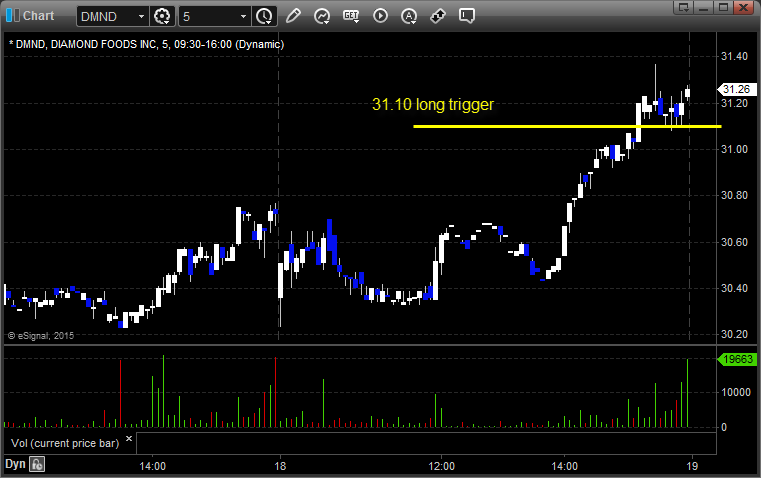Click the 31.00 price axis label
761x478 pixels.
[734, 149]
